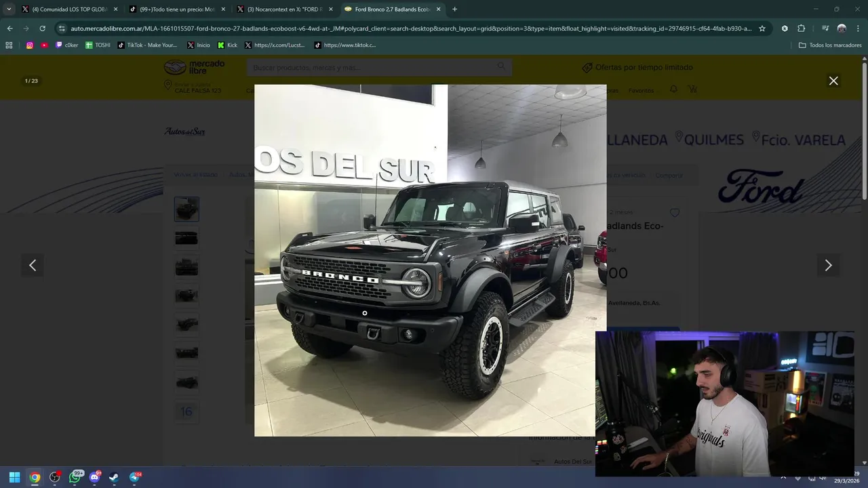Viewport: 868px width, 488px height.
Task: Open the TOSHI bookmark
Action: 98,45
